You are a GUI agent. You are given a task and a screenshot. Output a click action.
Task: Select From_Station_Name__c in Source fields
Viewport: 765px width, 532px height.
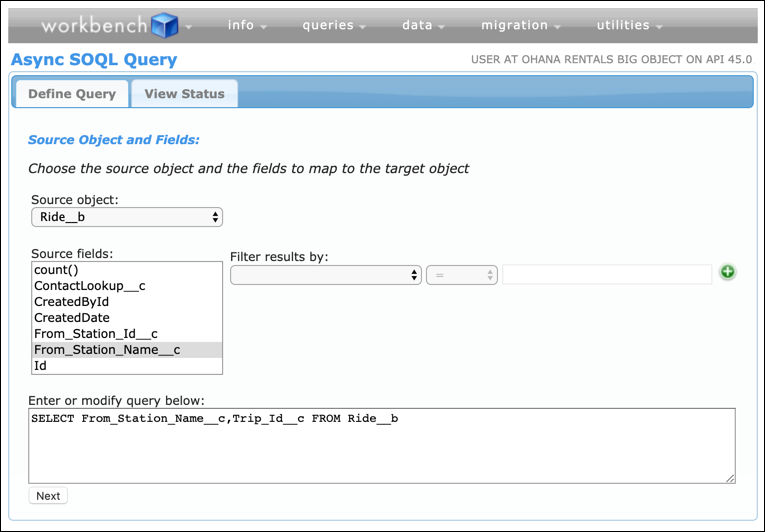127,350
